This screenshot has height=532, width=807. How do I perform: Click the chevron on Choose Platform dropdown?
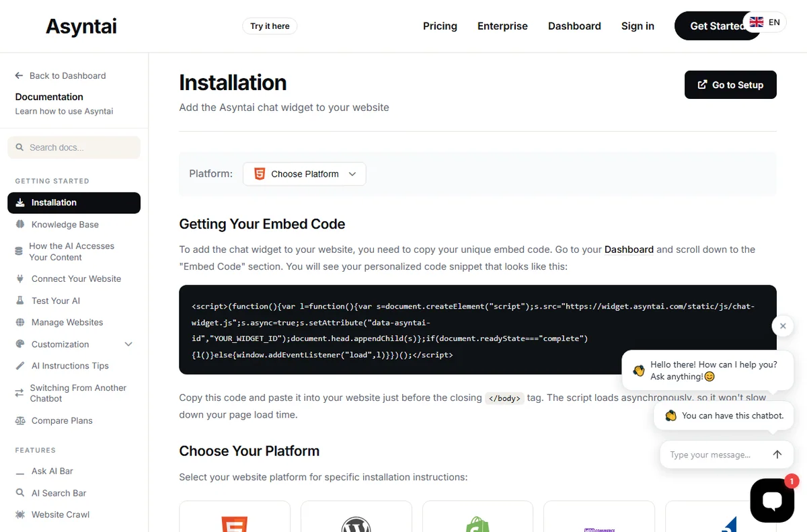(352, 174)
